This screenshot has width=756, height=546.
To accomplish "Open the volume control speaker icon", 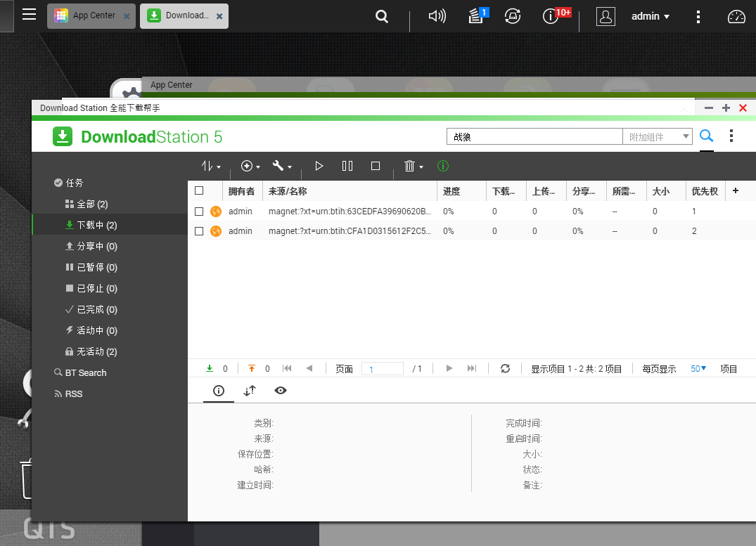I will pyautogui.click(x=437, y=16).
